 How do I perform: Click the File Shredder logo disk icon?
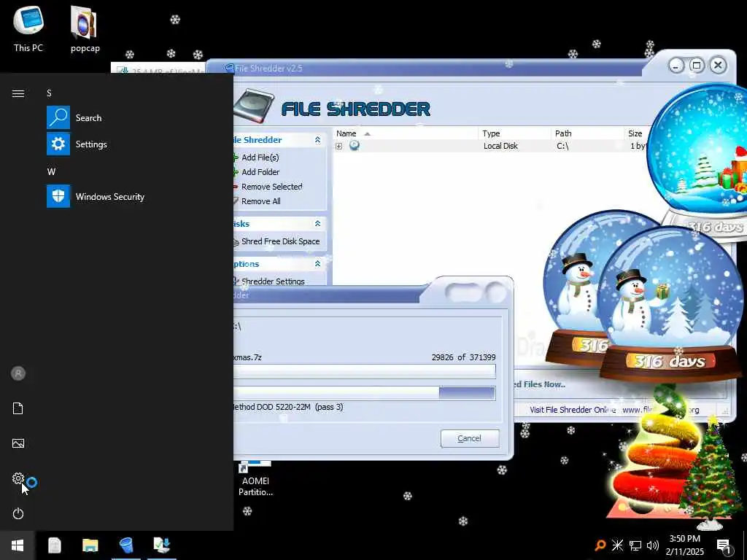click(255, 106)
